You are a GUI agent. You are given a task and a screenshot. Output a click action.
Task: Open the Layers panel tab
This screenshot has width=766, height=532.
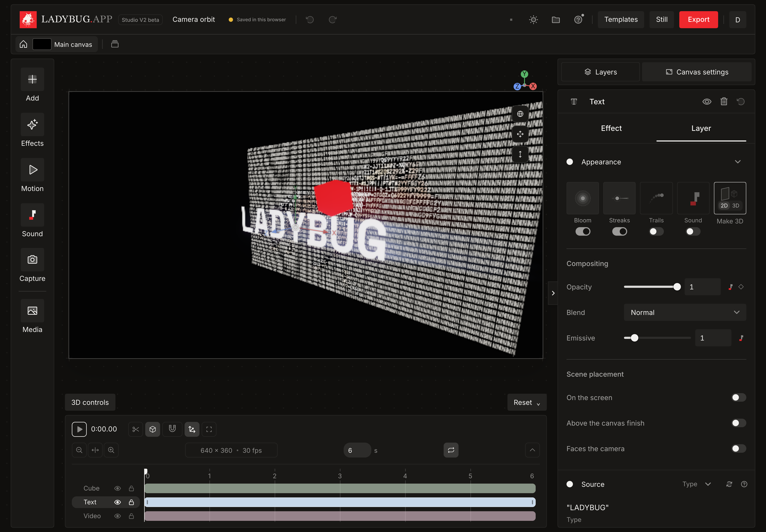(x=600, y=72)
